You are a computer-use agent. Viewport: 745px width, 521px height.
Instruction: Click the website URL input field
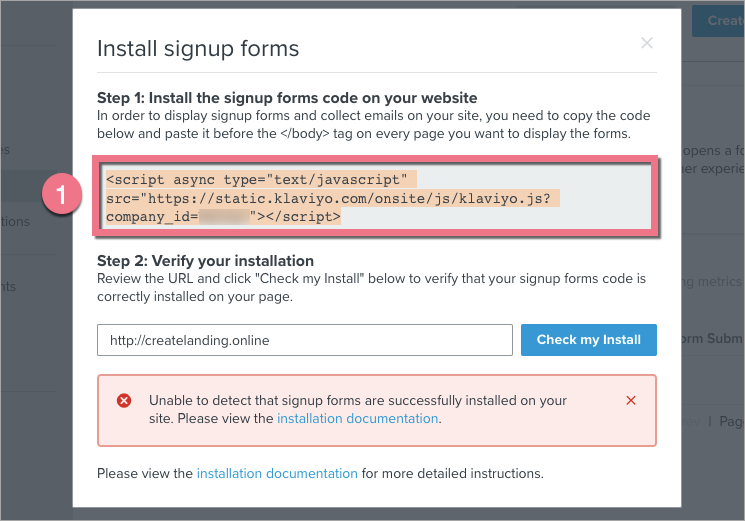[x=304, y=340]
